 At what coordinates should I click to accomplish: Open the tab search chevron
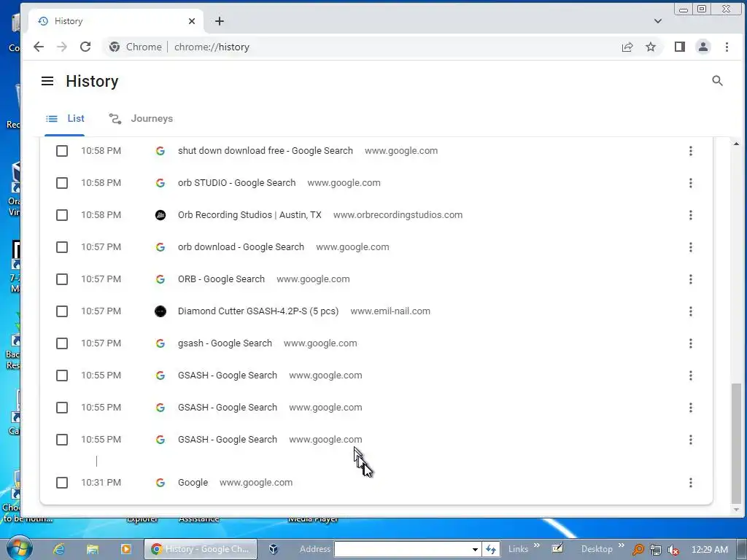coord(658,21)
